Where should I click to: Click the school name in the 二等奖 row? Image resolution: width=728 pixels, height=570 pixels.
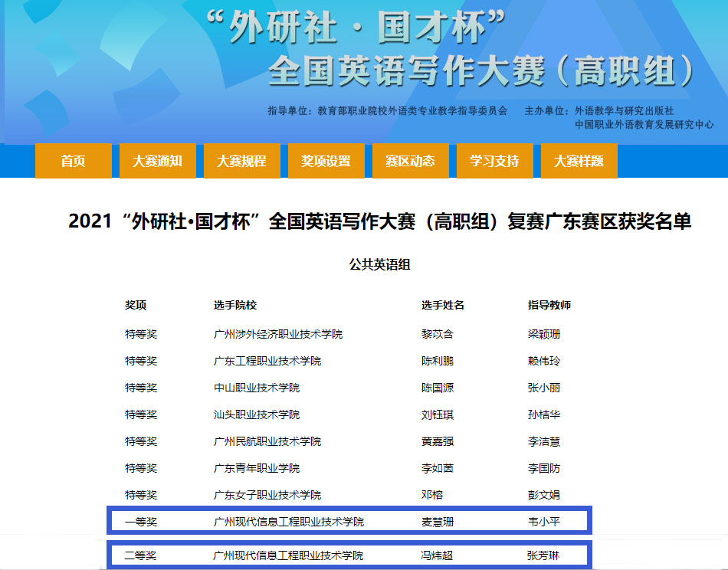(x=288, y=555)
